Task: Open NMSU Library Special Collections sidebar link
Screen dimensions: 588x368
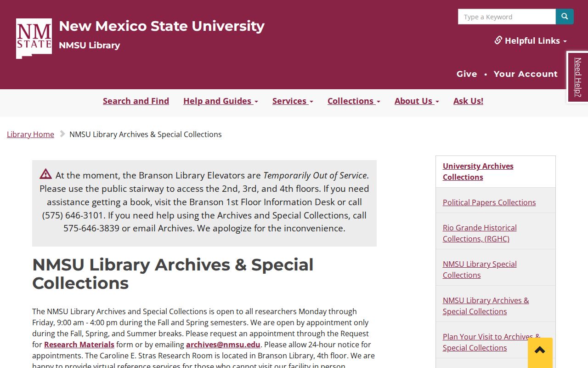Action: (x=480, y=270)
